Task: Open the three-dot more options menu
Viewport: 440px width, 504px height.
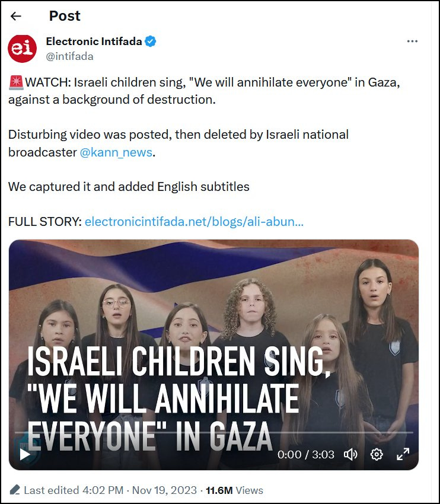Action: pos(412,41)
